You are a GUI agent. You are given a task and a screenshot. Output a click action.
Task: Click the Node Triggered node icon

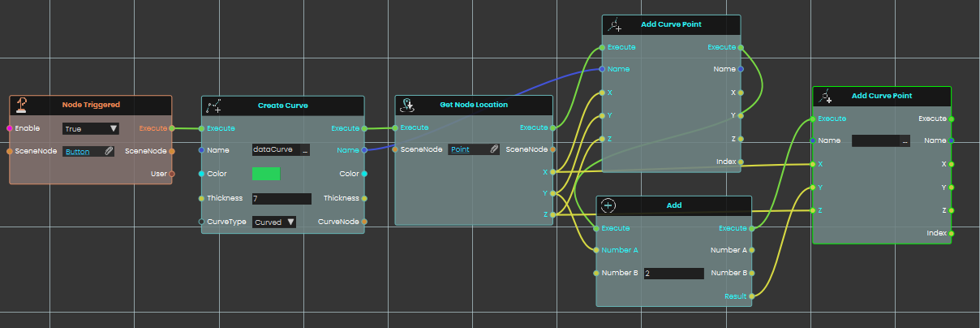click(22, 105)
